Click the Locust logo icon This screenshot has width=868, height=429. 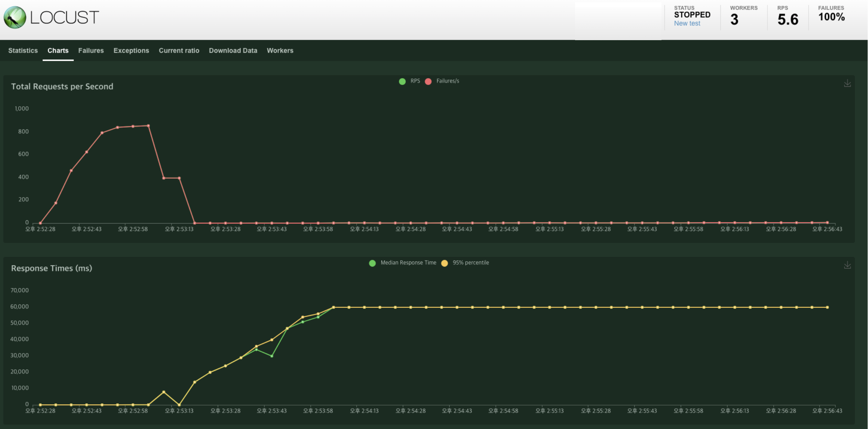coord(15,17)
